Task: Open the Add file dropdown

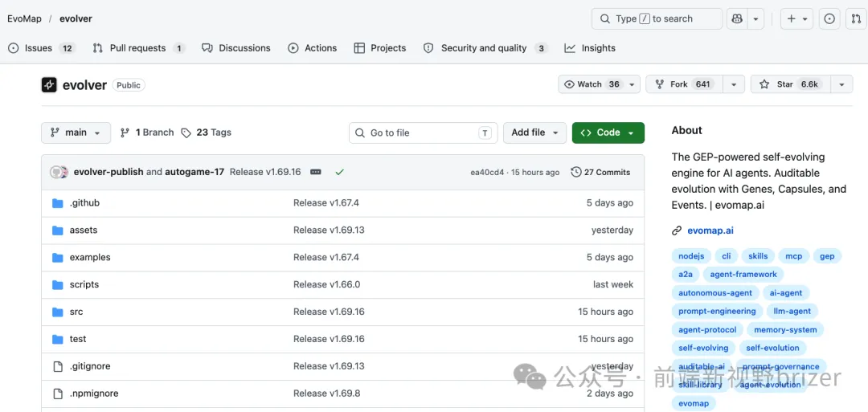Action: (534, 133)
